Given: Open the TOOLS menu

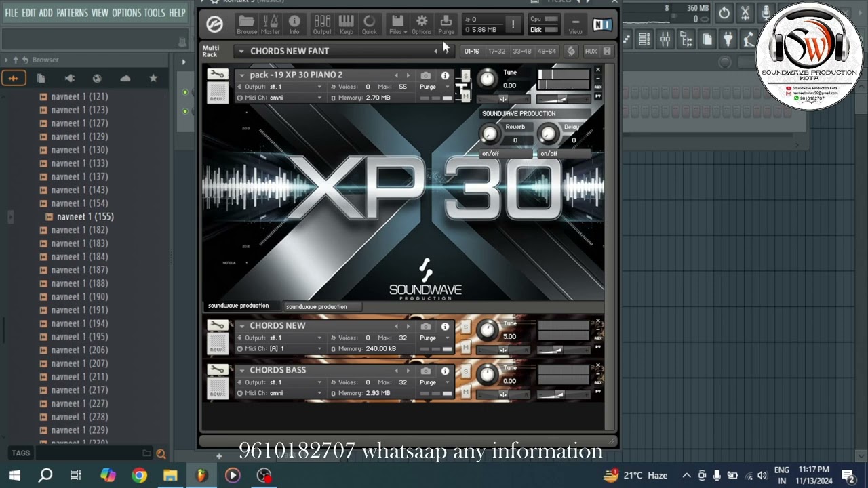Looking at the screenshot, I should (x=155, y=13).
